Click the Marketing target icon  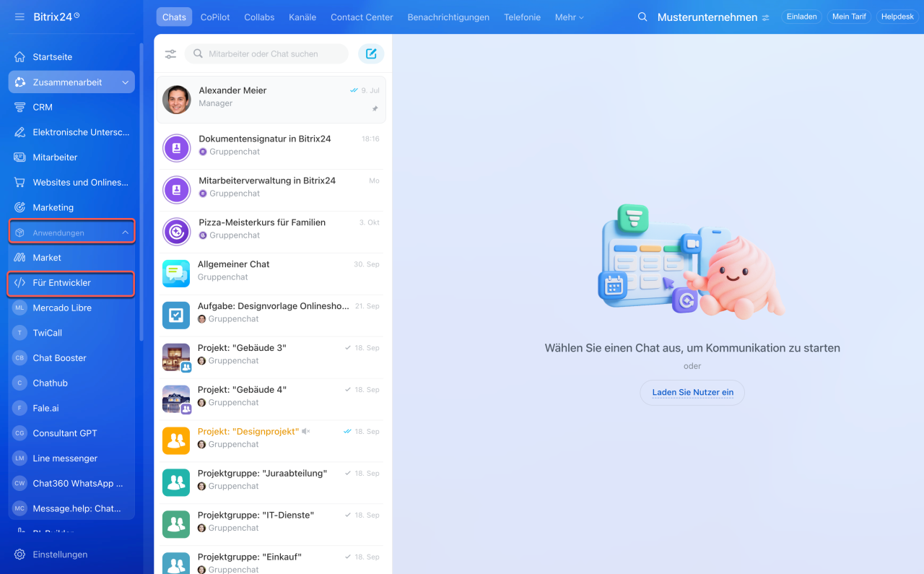click(x=19, y=207)
